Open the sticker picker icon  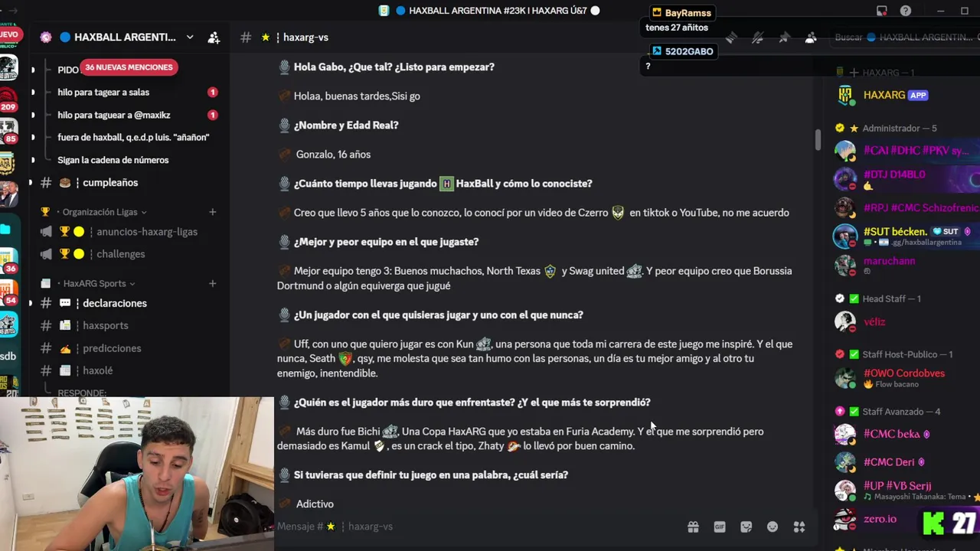click(746, 527)
